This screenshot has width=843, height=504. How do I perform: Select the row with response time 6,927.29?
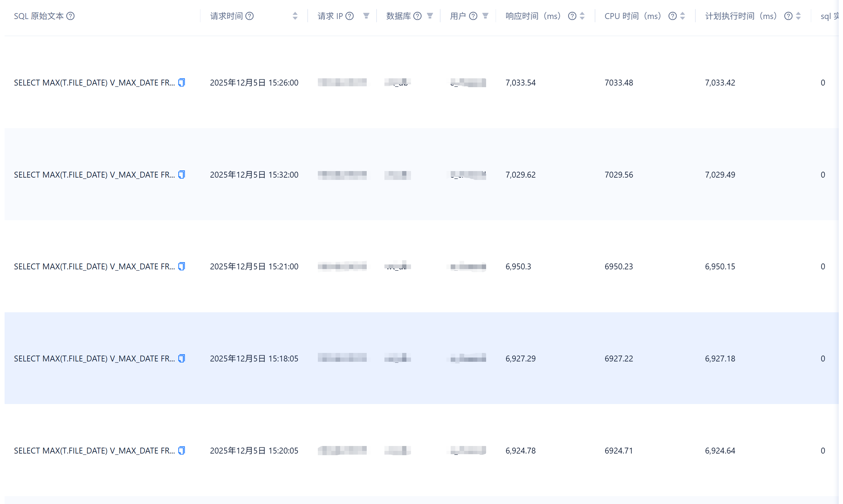(520, 358)
